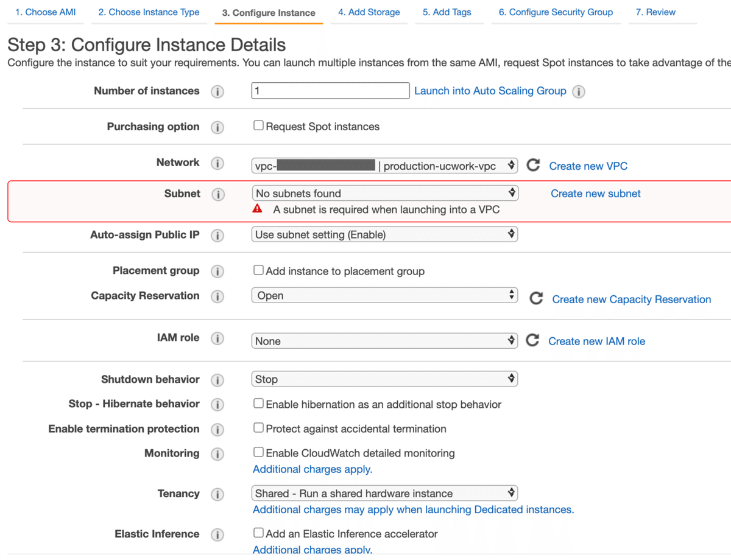Click the info icon next to Tenancy

tap(217, 494)
